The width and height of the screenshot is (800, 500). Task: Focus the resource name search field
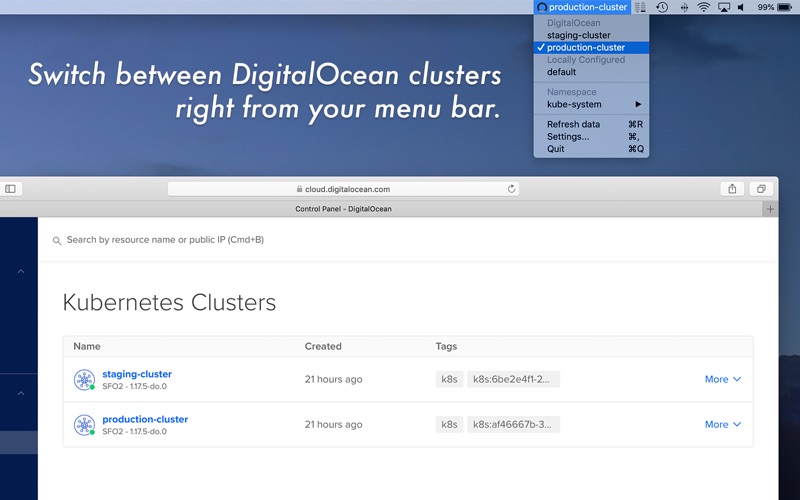(x=165, y=240)
